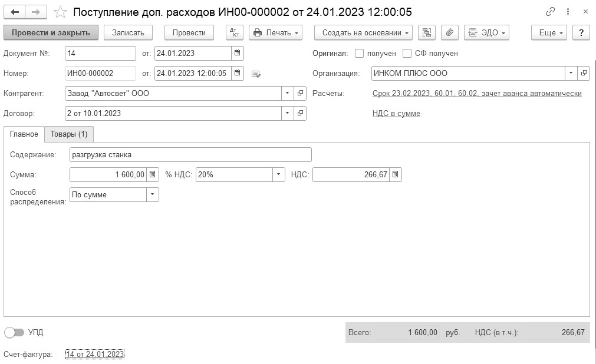
Task: Expand the Контрагент dropdown arrow
Action: pyautogui.click(x=287, y=93)
